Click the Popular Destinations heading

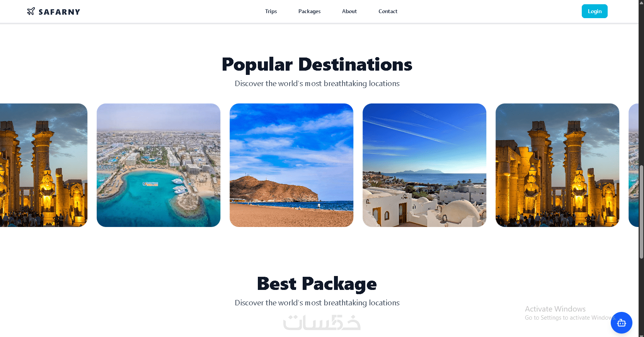(317, 64)
